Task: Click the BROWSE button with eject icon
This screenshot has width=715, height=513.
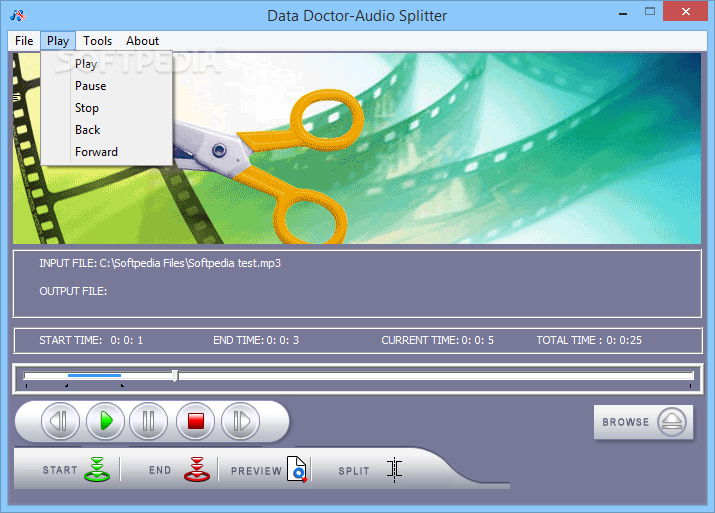Action: pos(643,422)
